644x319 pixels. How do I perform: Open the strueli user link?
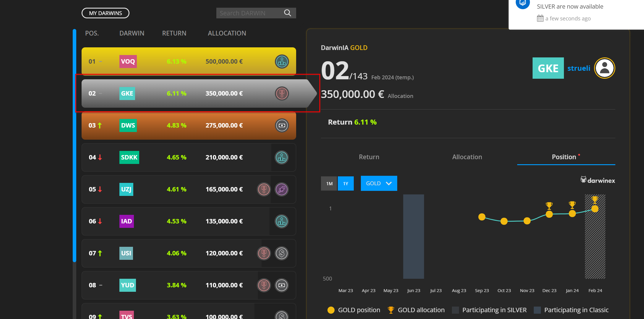coord(579,68)
